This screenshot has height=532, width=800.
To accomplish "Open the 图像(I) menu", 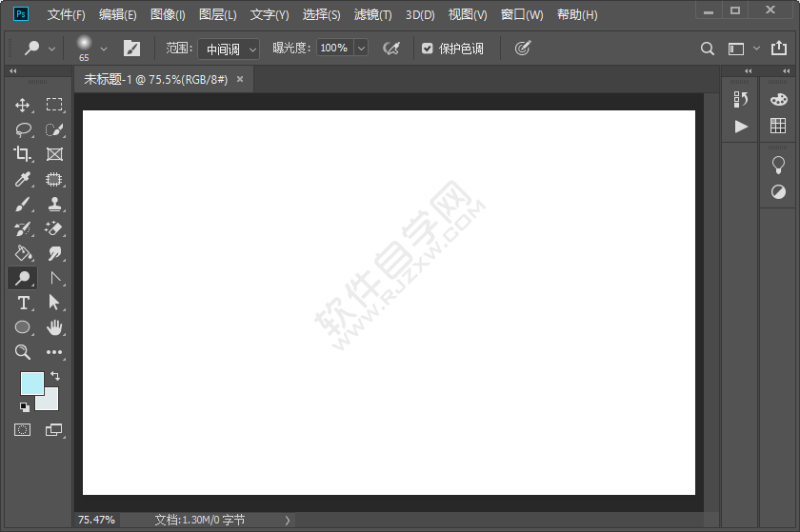I will (x=168, y=15).
